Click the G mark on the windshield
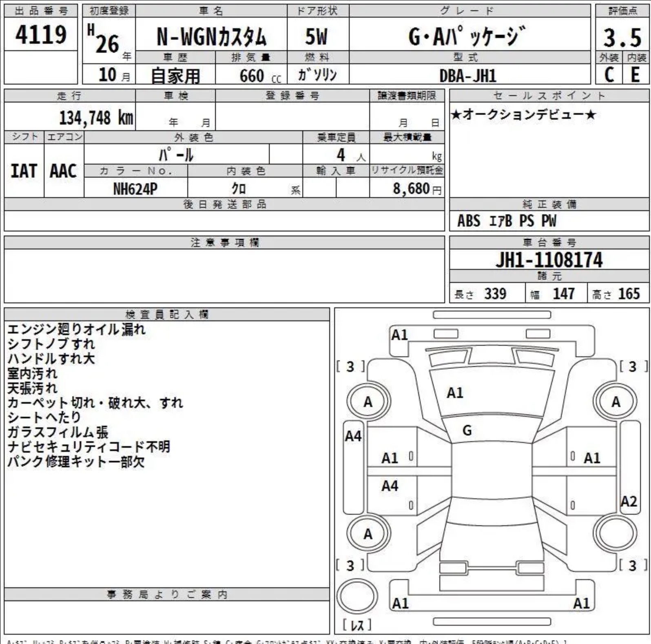The width and height of the screenshot is (651, 644). point(467,430)
